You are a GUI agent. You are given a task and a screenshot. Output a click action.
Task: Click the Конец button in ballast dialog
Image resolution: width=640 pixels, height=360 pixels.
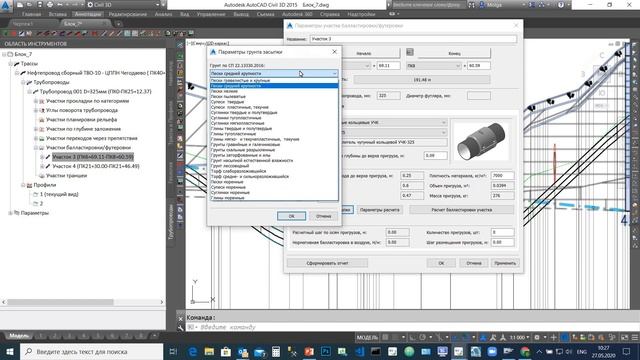coord(454,53)
